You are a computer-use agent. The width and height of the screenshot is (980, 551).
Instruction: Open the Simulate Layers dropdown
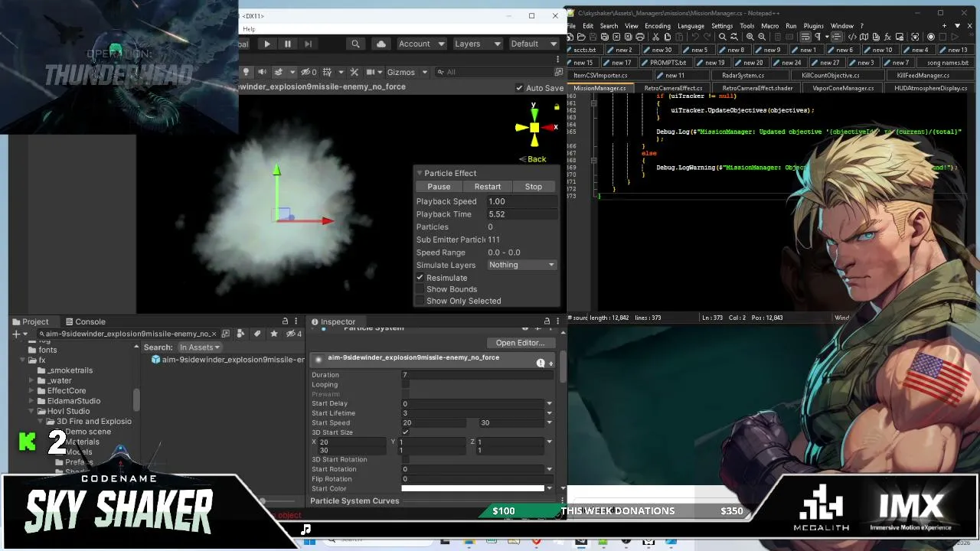[x=521, y=265]
